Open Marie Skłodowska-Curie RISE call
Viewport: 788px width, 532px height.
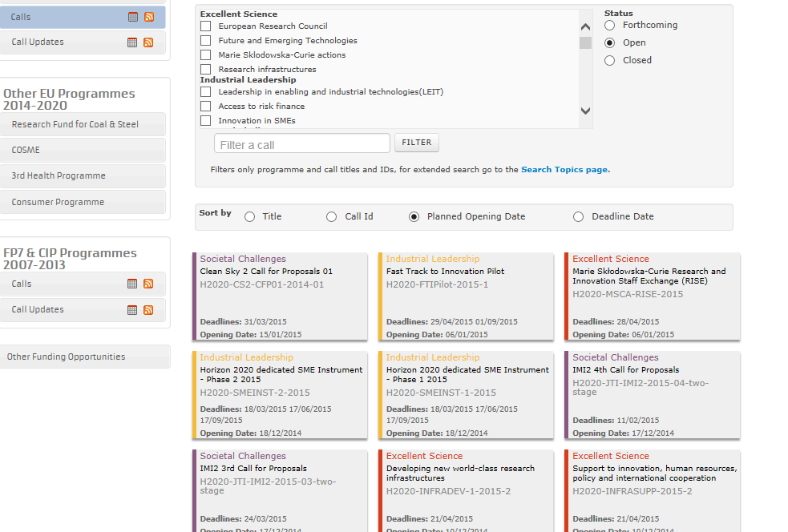point(649,276)
